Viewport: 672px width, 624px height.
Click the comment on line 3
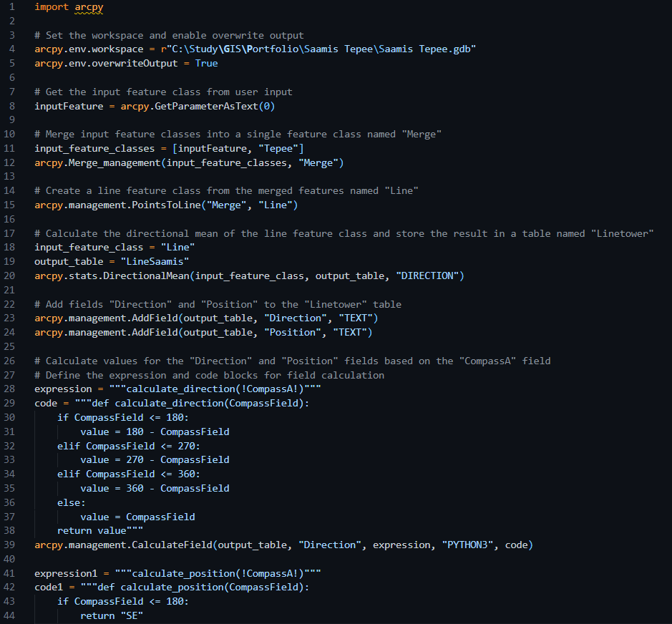(169, 35)
